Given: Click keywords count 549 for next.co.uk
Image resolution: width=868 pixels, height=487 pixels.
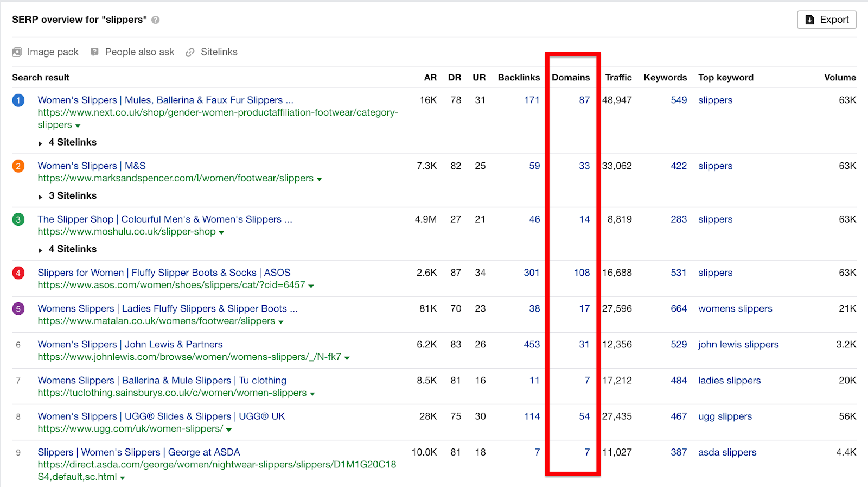Looking at the screenshot, I should (679, 100).
